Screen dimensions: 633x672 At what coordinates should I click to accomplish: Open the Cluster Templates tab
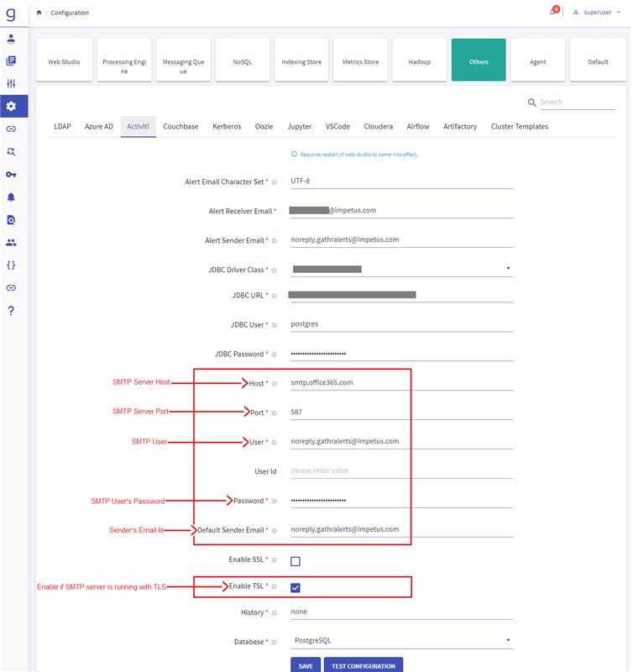pos(520,127)
